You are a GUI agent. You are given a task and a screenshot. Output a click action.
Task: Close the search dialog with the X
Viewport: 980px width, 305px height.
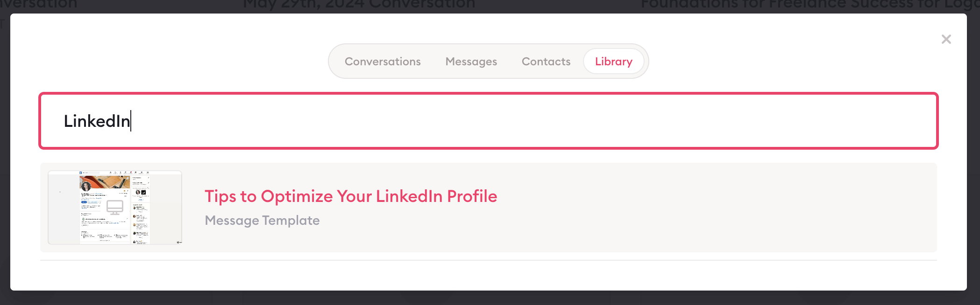(x=946, y=39)
